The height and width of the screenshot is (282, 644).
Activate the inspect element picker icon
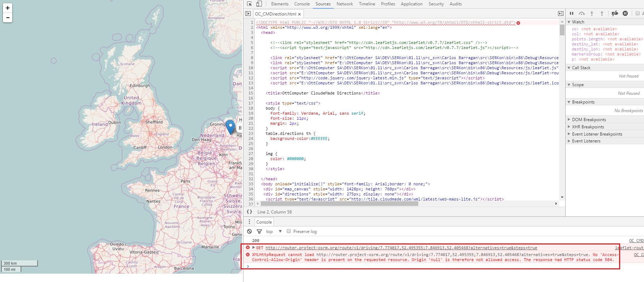(249, 4)
